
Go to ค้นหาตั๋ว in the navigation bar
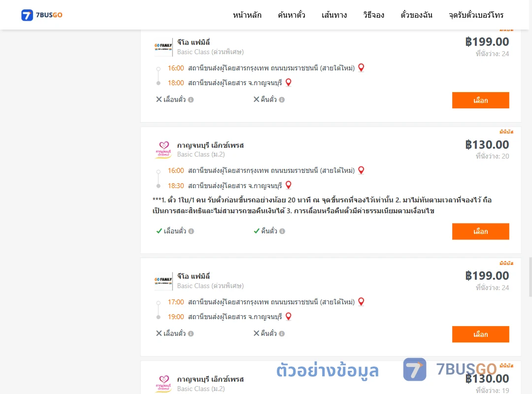[x=292, y=15]
